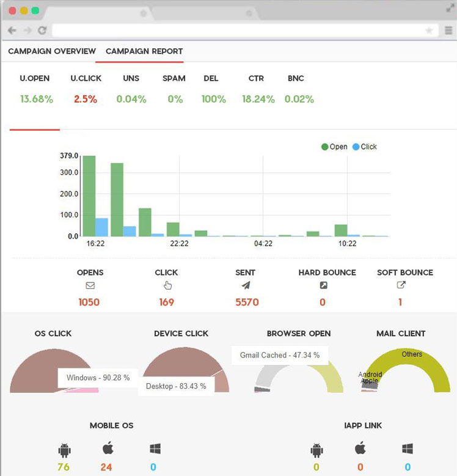Select the Campaign Report tab

[x=144, y=51]
